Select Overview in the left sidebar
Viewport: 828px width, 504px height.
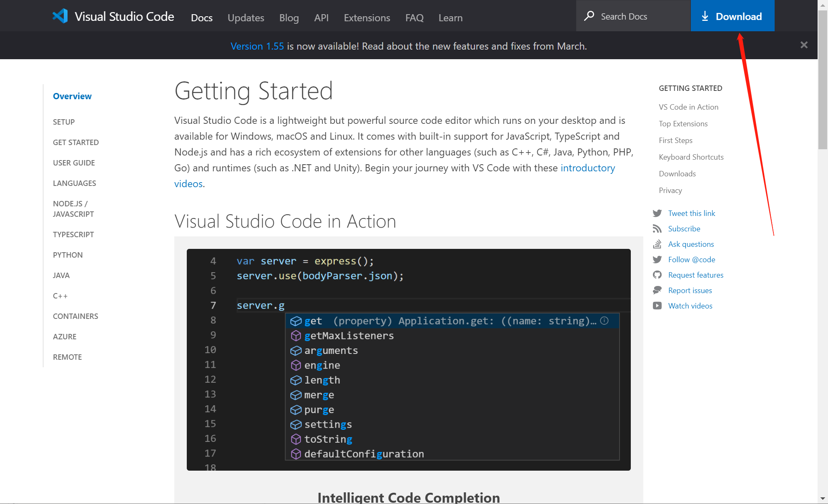72,96
